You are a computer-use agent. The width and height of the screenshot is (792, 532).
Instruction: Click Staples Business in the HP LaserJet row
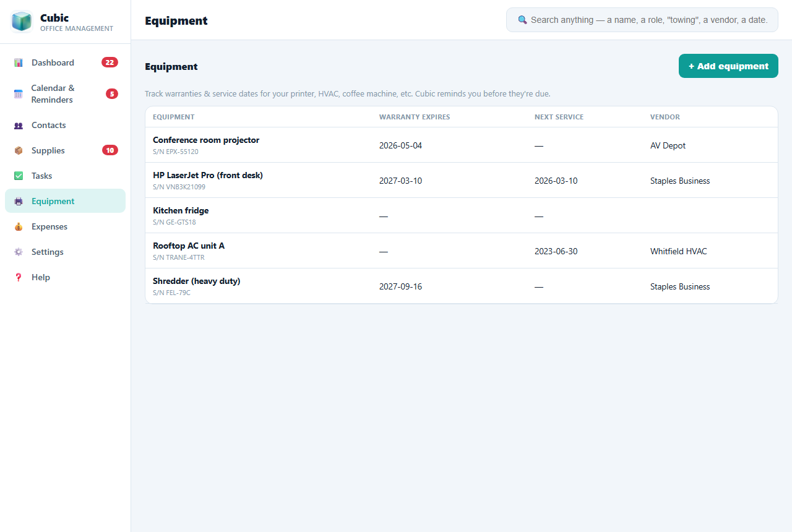(680, 181)
